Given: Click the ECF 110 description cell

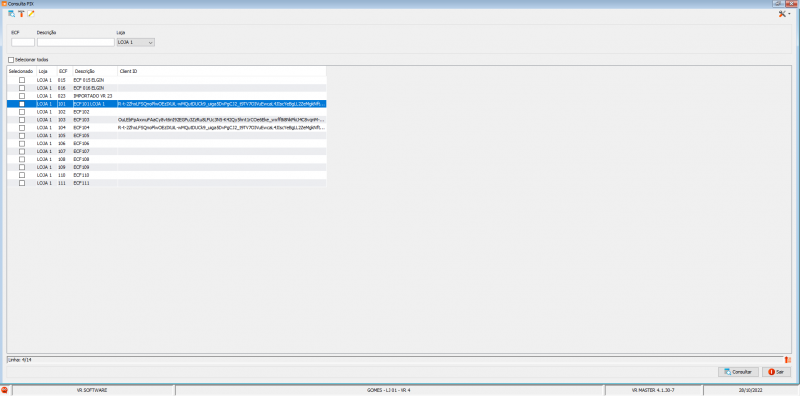Looking at the screenshot, I should pos(95,175).
